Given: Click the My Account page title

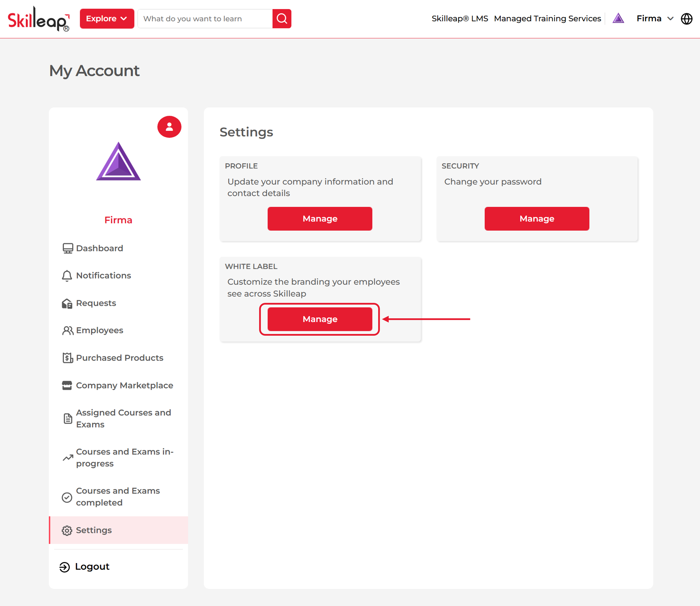Looking at the screenshot, I should [94, 71].
